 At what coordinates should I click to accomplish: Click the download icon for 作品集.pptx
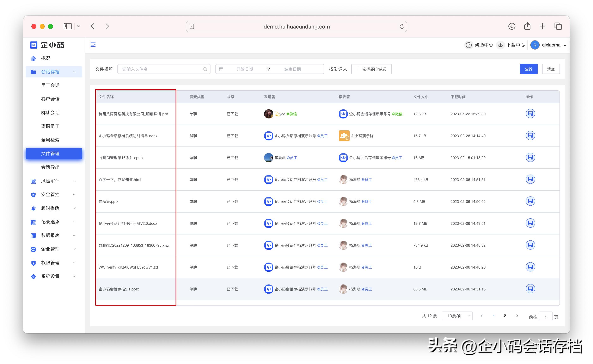530,201
